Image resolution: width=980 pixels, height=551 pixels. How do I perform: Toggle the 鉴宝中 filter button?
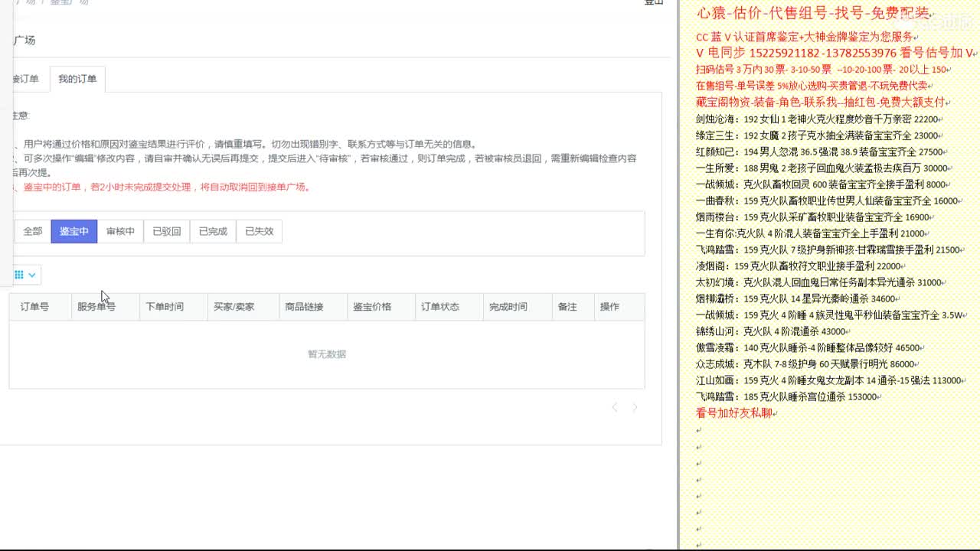(x=73, y=230)
